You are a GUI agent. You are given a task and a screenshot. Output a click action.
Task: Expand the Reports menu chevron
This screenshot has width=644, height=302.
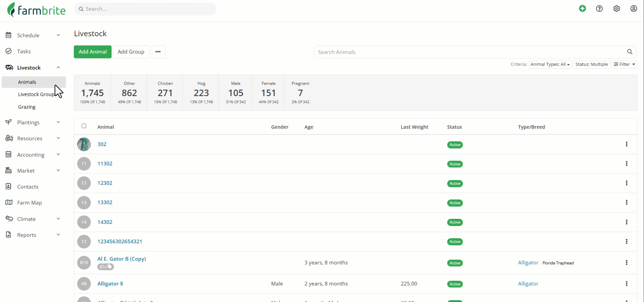click(58, 235)
